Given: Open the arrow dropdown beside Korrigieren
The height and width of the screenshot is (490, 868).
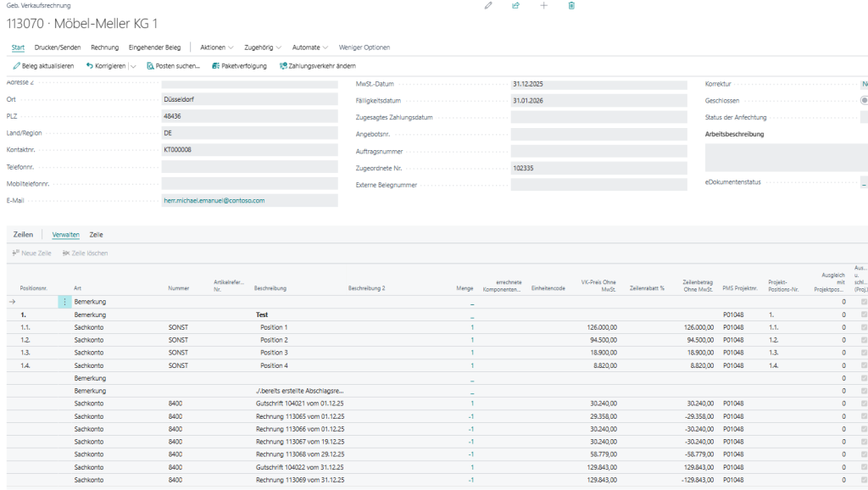Looking at the screenshot, I should [x=133, y=66].
